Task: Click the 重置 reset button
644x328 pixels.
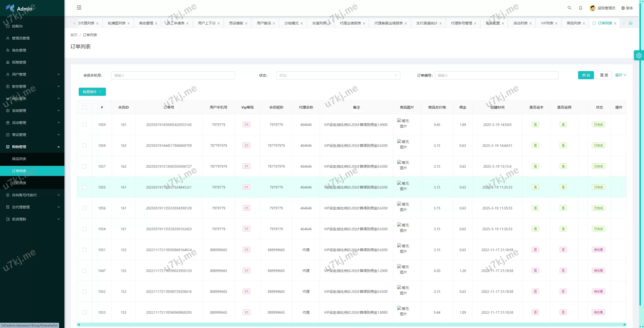Action: (x=604, y=75)
